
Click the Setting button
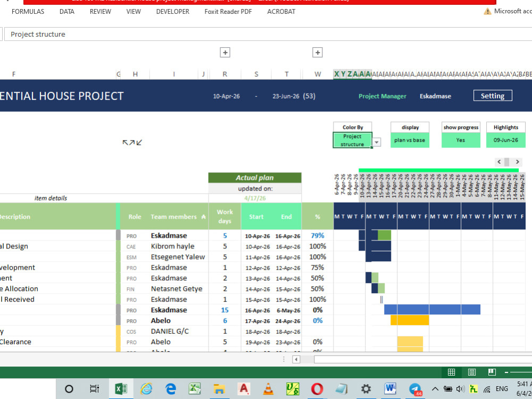pyautogui.click(x=492, y=96)
